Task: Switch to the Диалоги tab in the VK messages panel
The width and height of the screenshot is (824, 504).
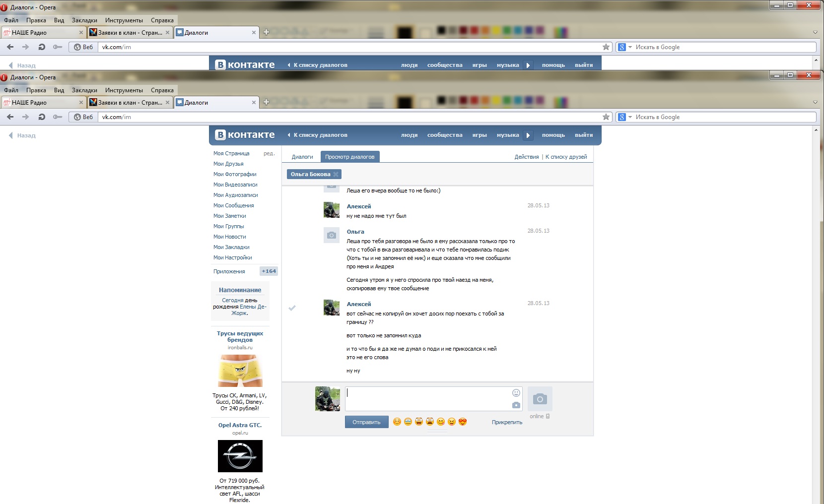Action: click(302, 157)
